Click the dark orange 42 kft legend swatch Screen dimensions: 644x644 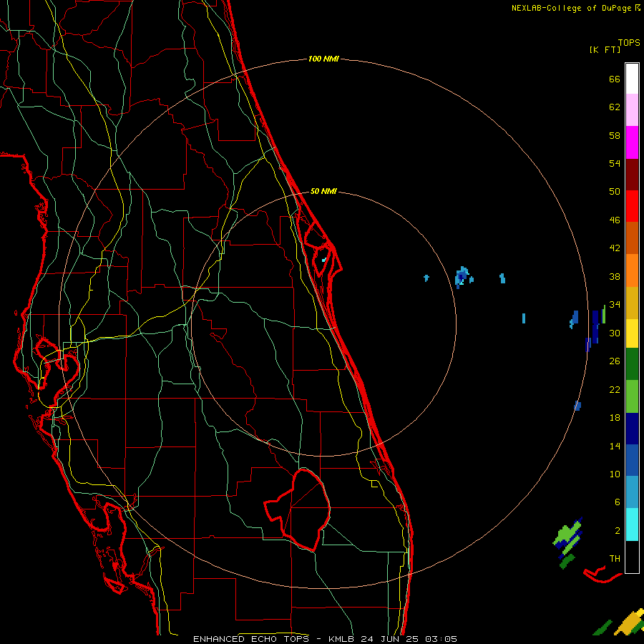[632, 238]
